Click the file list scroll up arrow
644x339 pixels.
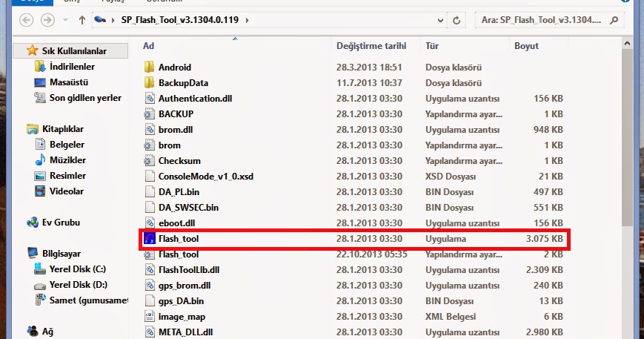click(627, 43)
